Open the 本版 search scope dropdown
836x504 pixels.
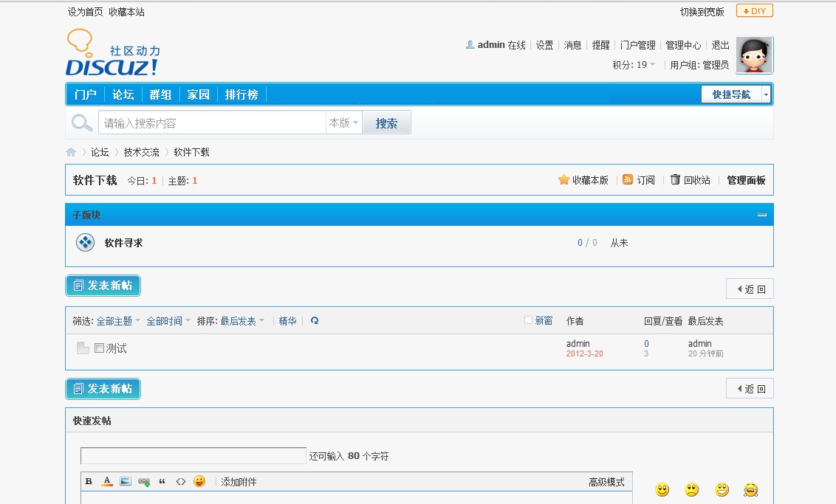[344, 123]
